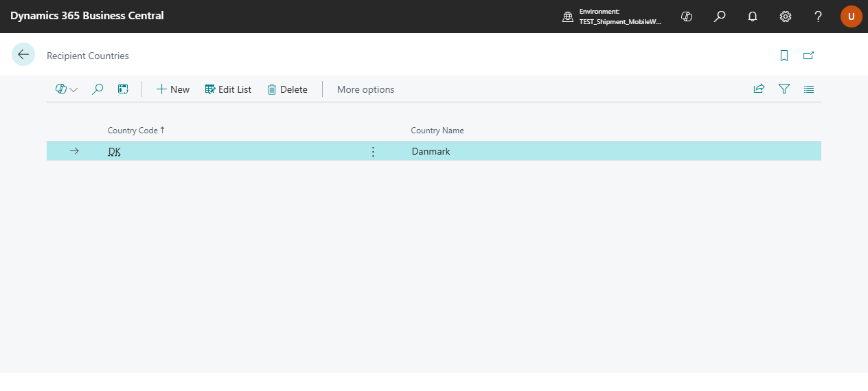Open the Copilot dropdown in the action bar
This screenshot has width=868, height=391.
point(67,89)
